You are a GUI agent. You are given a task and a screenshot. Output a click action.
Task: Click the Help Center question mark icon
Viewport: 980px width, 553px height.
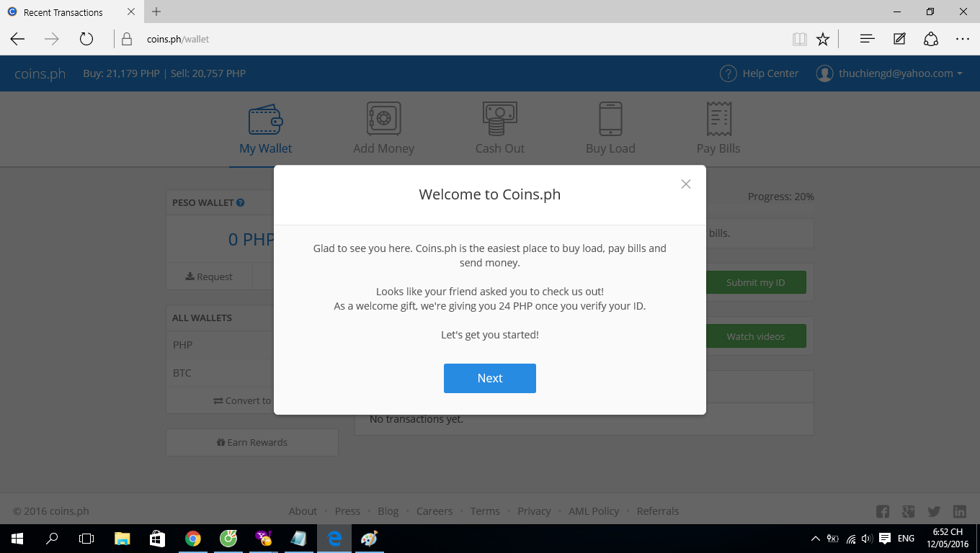(729, 73)
